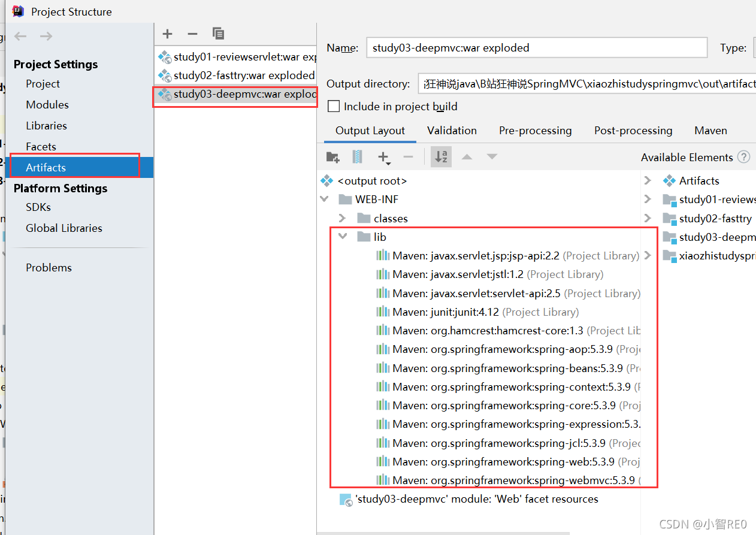Click IntelliJ IDEA title bar icon
Screen dimensions: 756x535
tap(18, 11)
